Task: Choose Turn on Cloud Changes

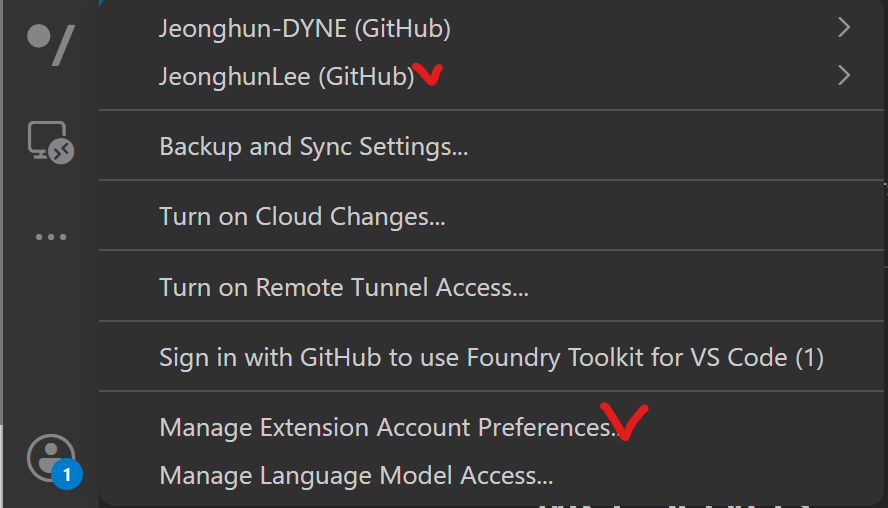Action: [x=492, y=216]
